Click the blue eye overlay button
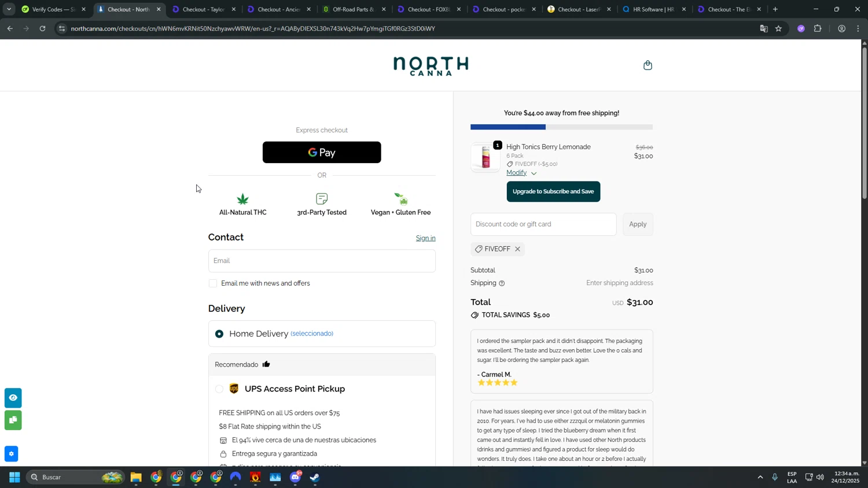The image size is (868, 488). pyautogui.click(x=13, y=398)
